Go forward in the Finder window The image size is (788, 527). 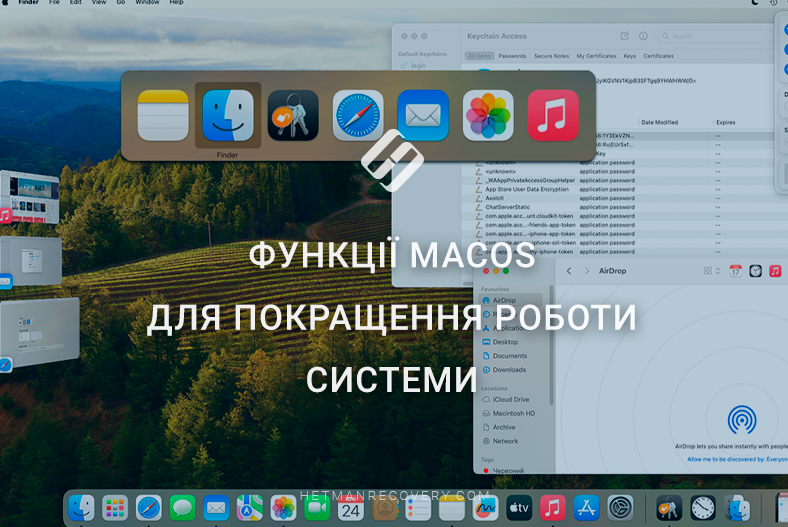coord(586,271)
